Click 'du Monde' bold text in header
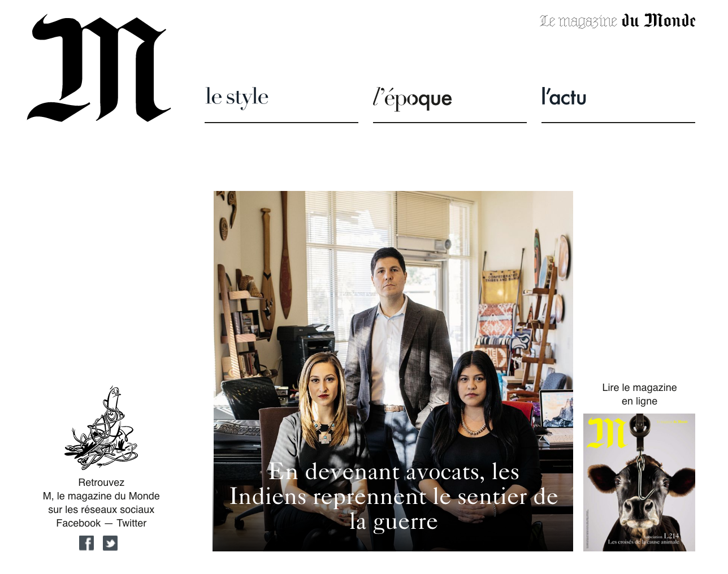Image resolution: width=728 pixels, height=574 pixels. (658, 21)
